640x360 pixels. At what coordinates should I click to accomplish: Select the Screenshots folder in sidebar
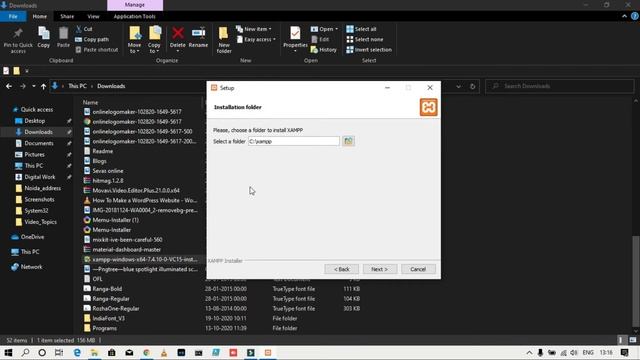(x=39, y=200)
